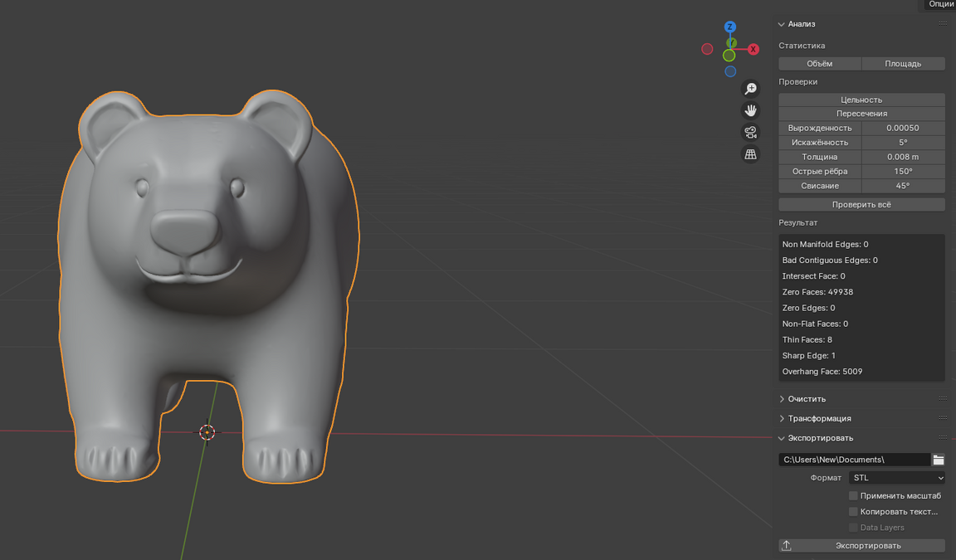Click the green Y axis gizmo circle
956x560 pixels.
(729, 56)
